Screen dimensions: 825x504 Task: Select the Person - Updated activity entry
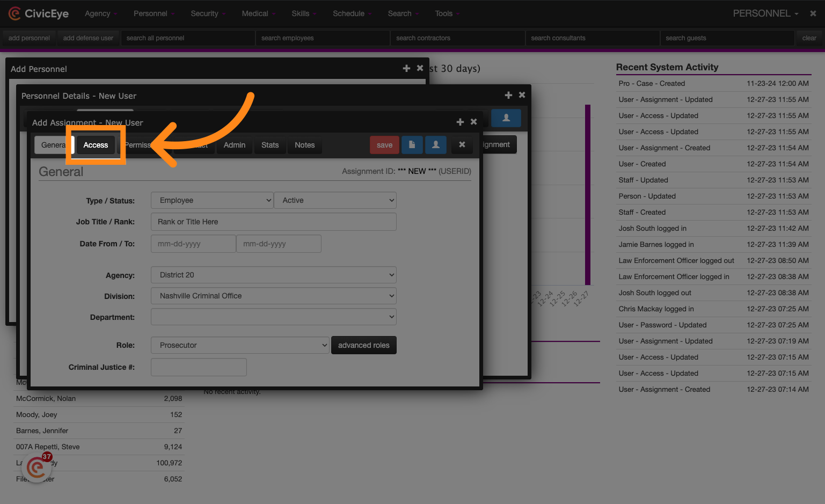(x=713, y=196)
